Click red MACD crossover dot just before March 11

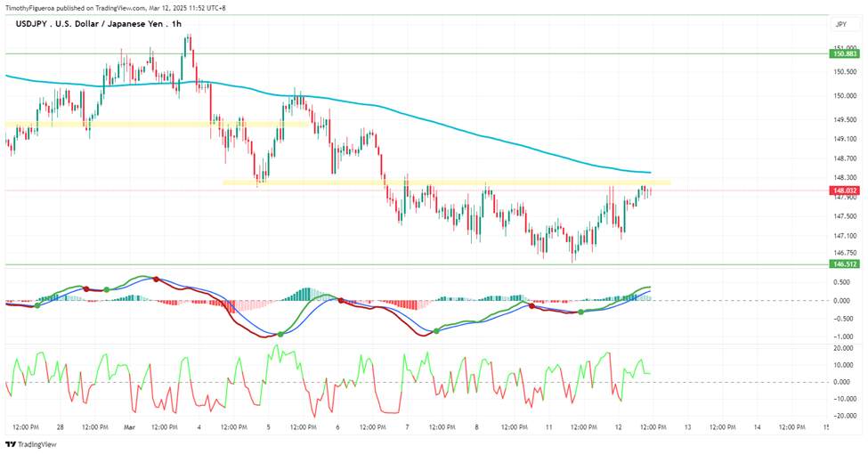[532, 305]
